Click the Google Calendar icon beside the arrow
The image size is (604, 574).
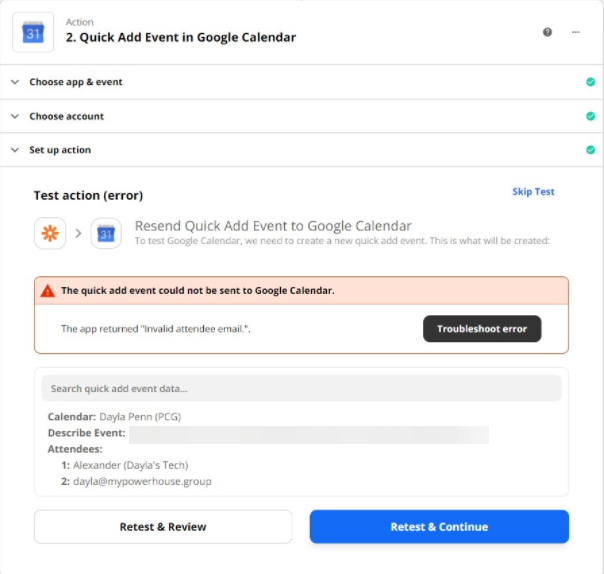pos(106,233)
